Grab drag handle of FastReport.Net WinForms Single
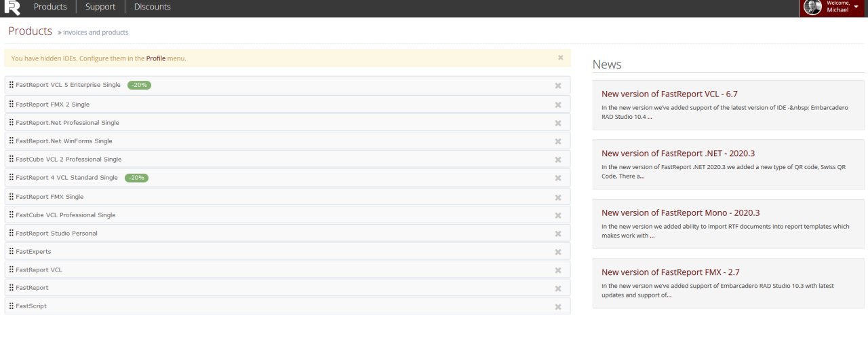The height and width of the screenshot is (351, 868). [x=12, y=141]
